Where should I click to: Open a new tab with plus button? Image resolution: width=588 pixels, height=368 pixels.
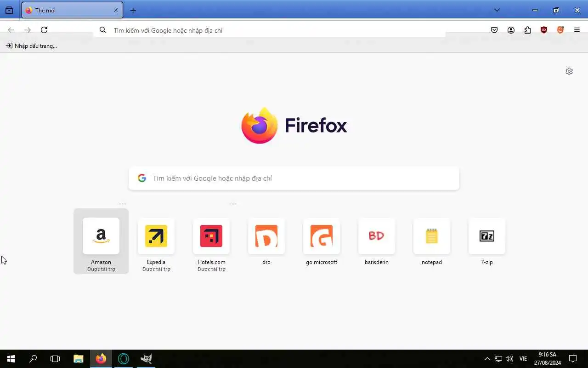tap(133, 10)
